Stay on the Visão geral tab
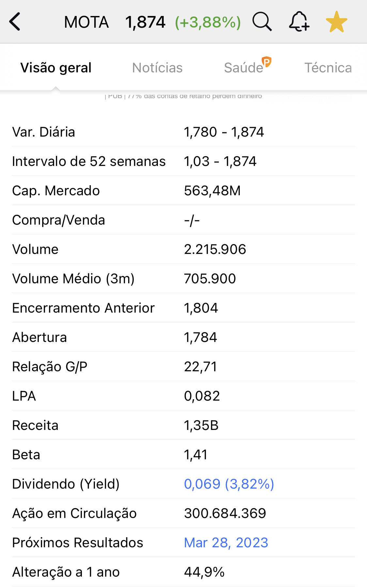Screen dimensions: 367x588 click(56, 68)
